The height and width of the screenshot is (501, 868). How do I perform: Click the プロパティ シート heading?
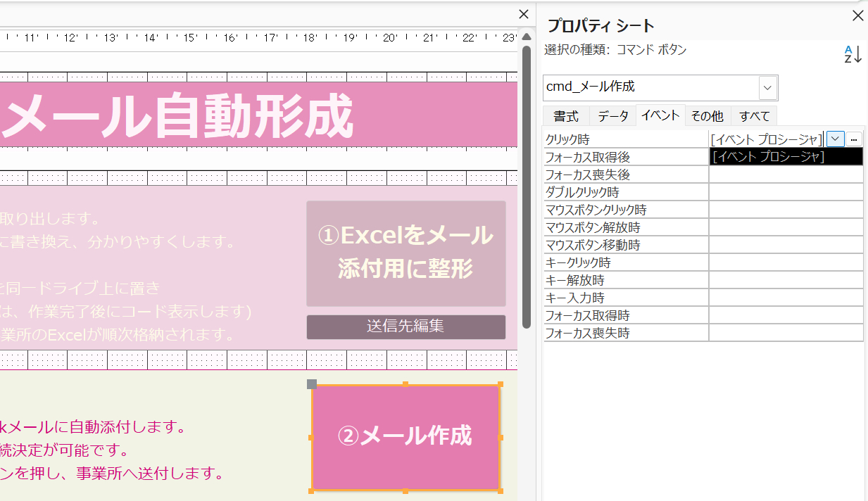point(601,26)
